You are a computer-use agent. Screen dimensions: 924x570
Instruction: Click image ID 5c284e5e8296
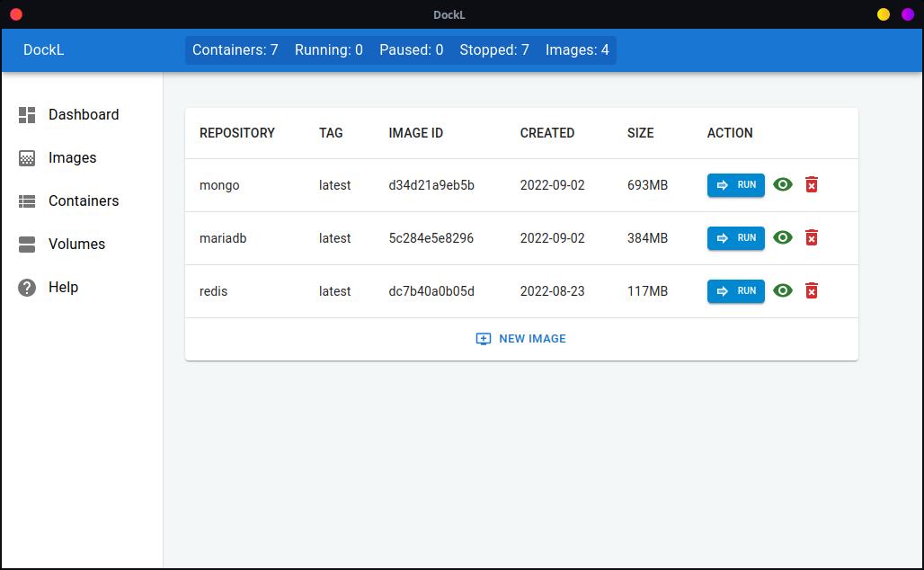tap(431, 238)
